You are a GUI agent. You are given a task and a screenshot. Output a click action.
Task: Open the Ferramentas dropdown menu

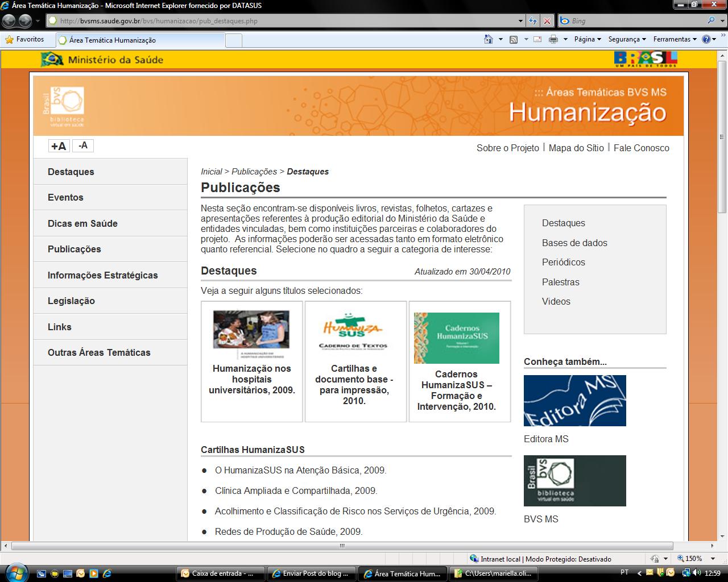(x=675, y=39)
